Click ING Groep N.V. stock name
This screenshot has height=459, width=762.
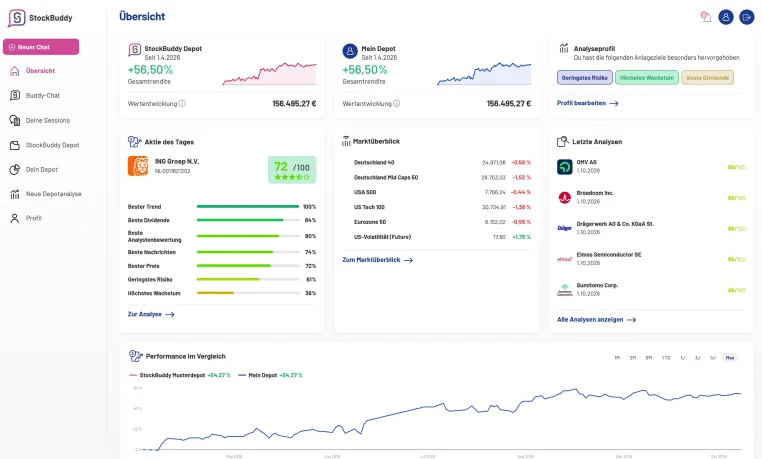[x=177, y=161]
